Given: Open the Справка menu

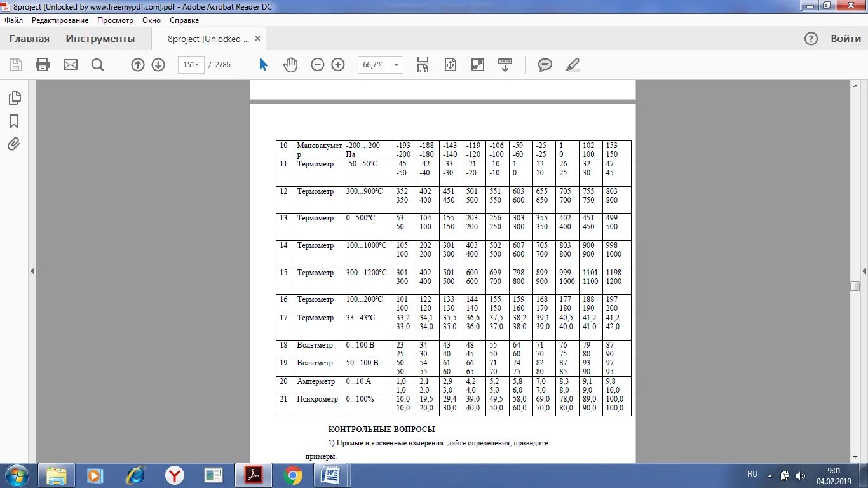Looking at the screenshot, I should pyautogui.click(x=184, y=20).
